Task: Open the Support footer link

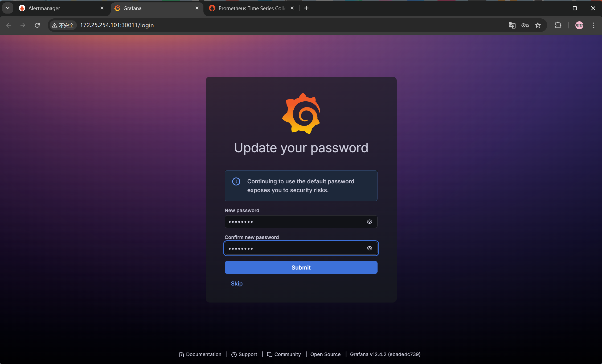Action: (244, 354)
